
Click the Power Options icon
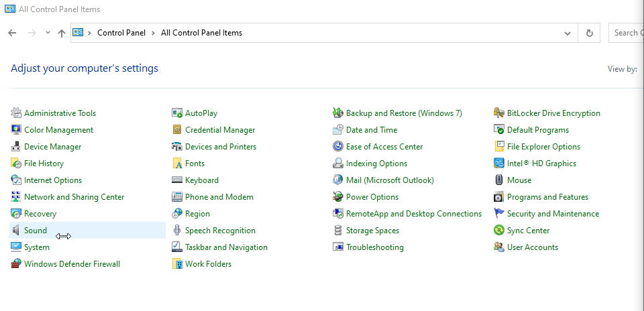coord(338,197)
